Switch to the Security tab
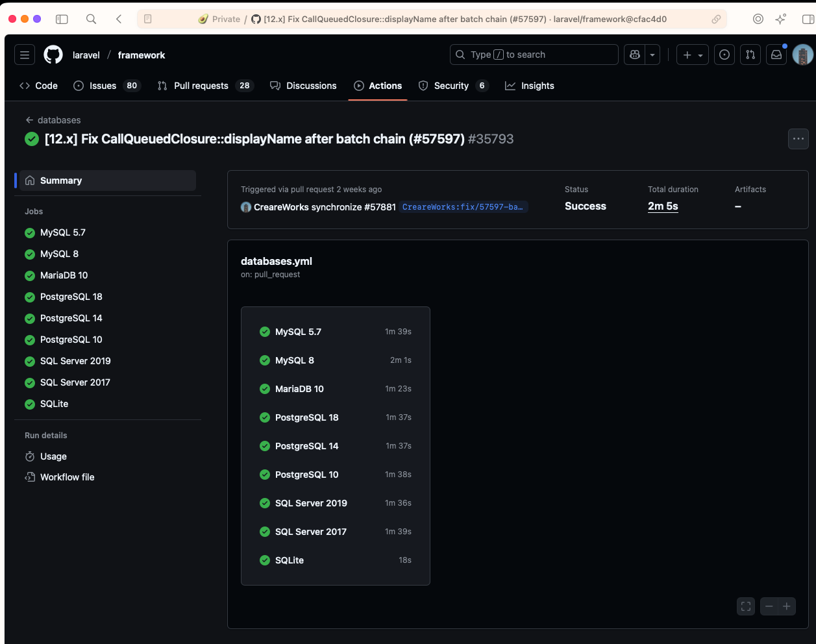This screenshot has width=816, height=644. pos(453,86)
